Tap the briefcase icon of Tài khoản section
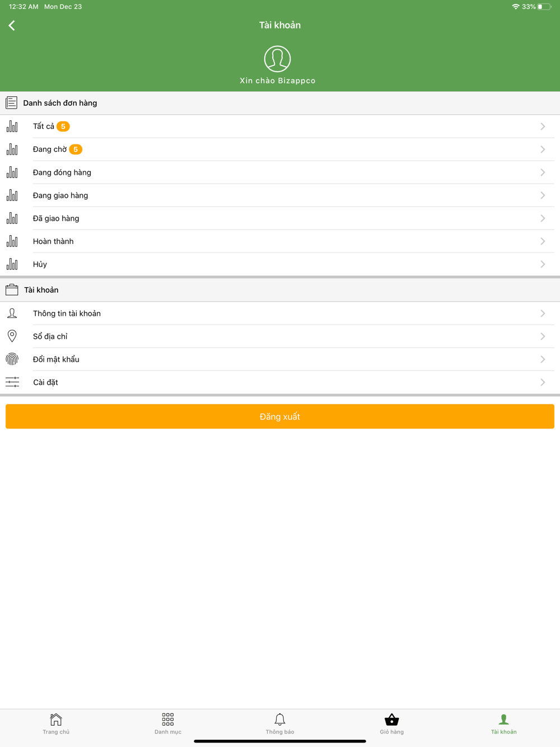Screen dimensions: 560x747 12,290
